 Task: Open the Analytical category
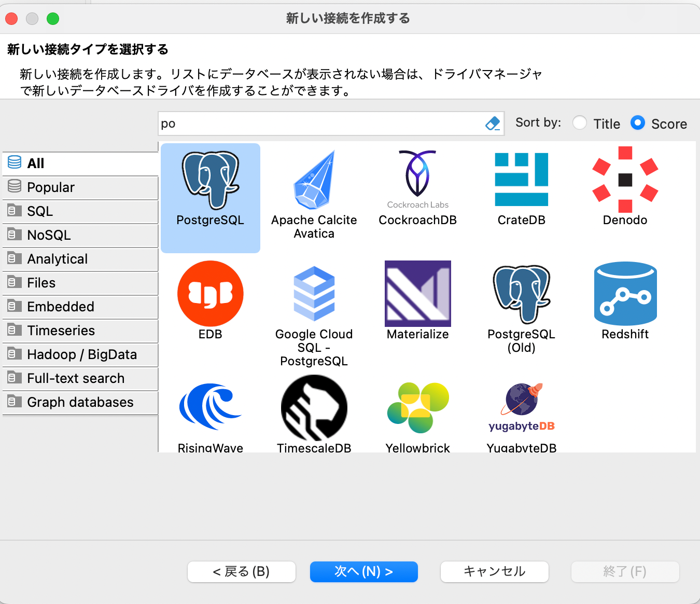coord(80,259)
